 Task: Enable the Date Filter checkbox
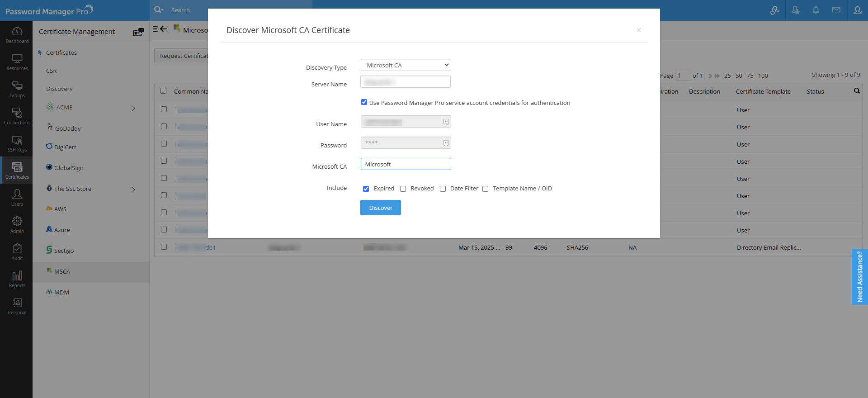(443, 189)
